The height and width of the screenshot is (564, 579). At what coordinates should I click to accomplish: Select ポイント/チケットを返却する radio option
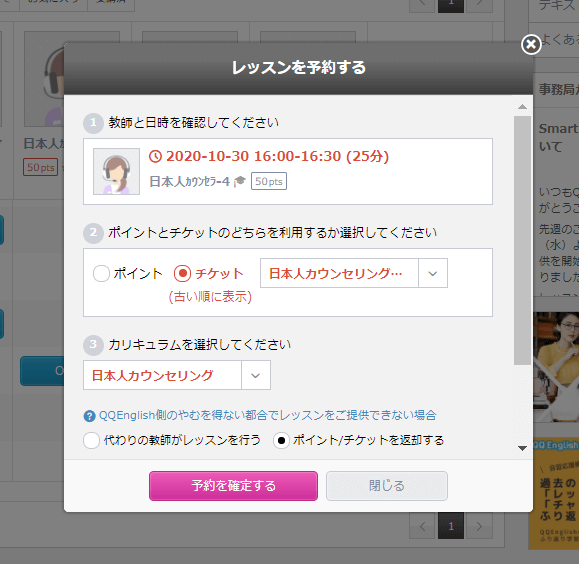click(x=281, y=440)
